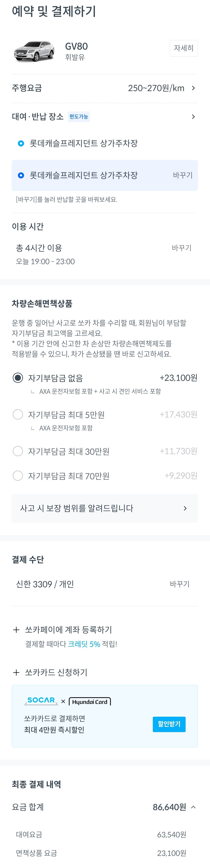The width and height of the screenshot is (210, 868).
Task: Tap plus icon for 쏘카페이에 계좌 등록하기
Action: pos(16,630)
